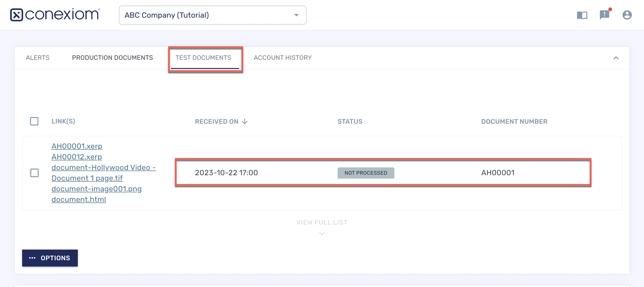Collapse the documents panel with chevron
644x287 pixels.
(616, 58)
